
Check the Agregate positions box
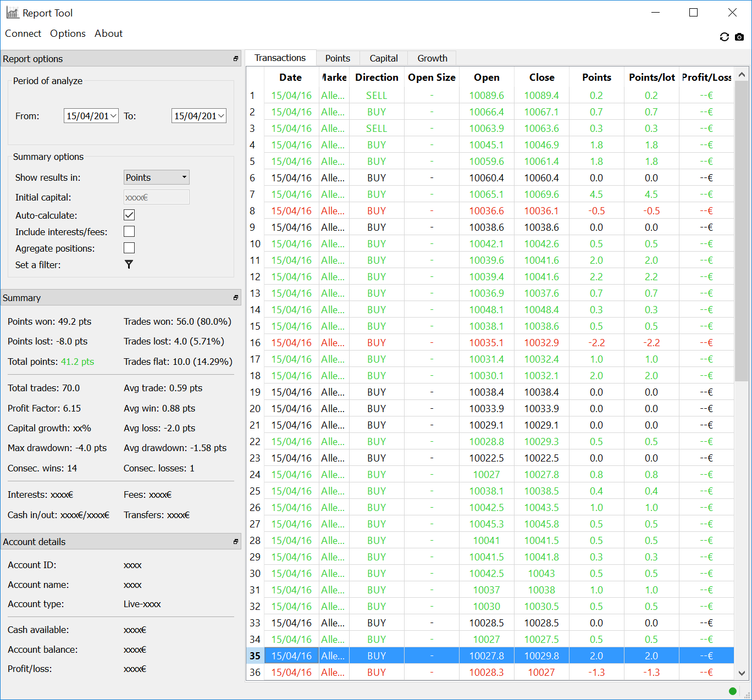tap(129, 248)
